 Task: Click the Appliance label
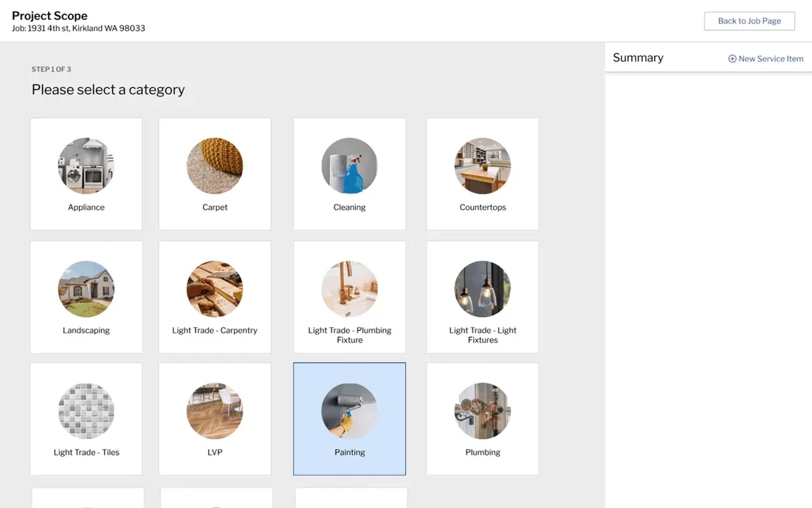pos(86,207)
